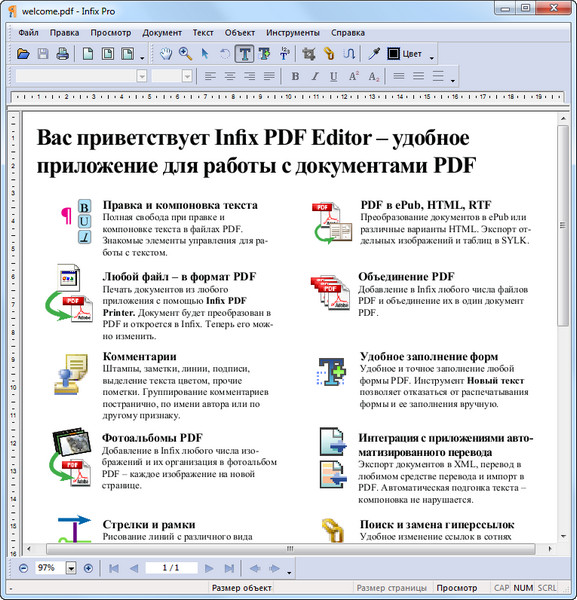This screenshot has width=577, height=600.
Task: Go to the next page
Action: point(209,568)
